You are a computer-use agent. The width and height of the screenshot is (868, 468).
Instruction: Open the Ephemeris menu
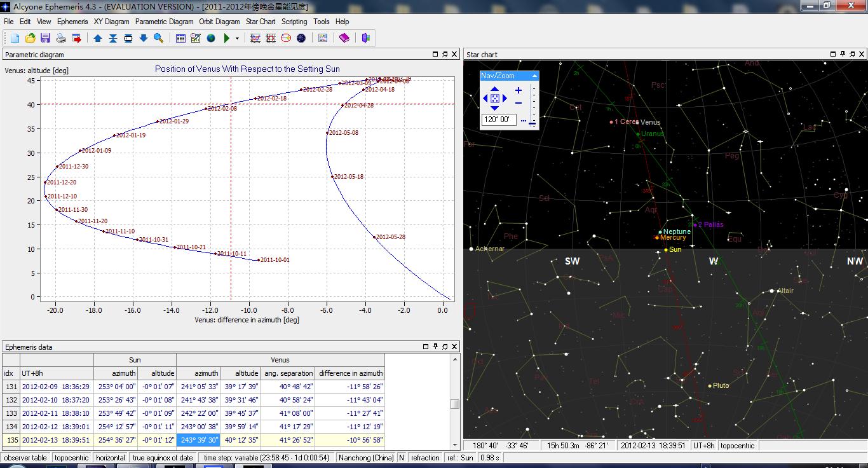point(72,22)
